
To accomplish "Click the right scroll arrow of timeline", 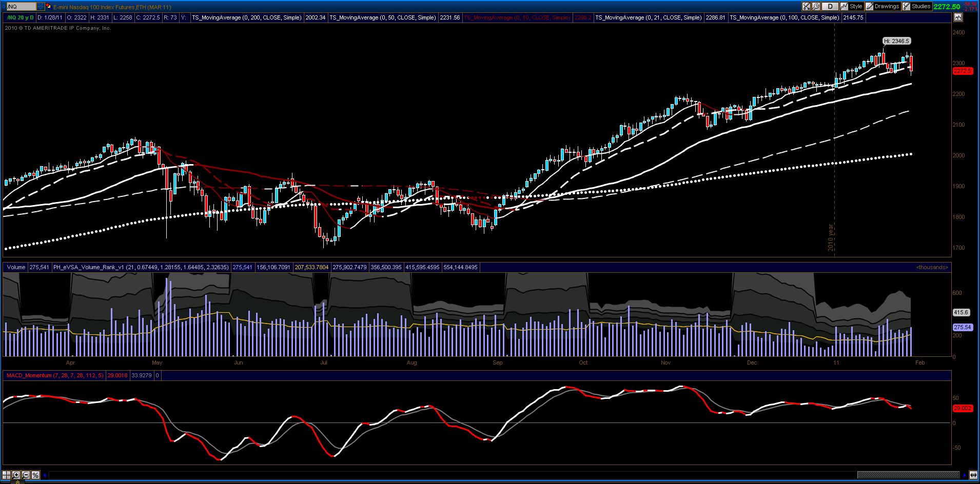I will [964, 475].
